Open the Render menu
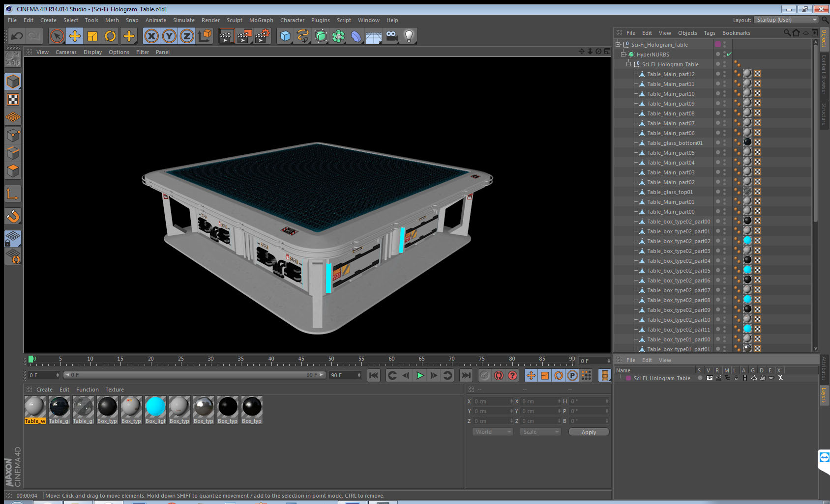This screenshot has height=504, width=830. pos(210,20)
